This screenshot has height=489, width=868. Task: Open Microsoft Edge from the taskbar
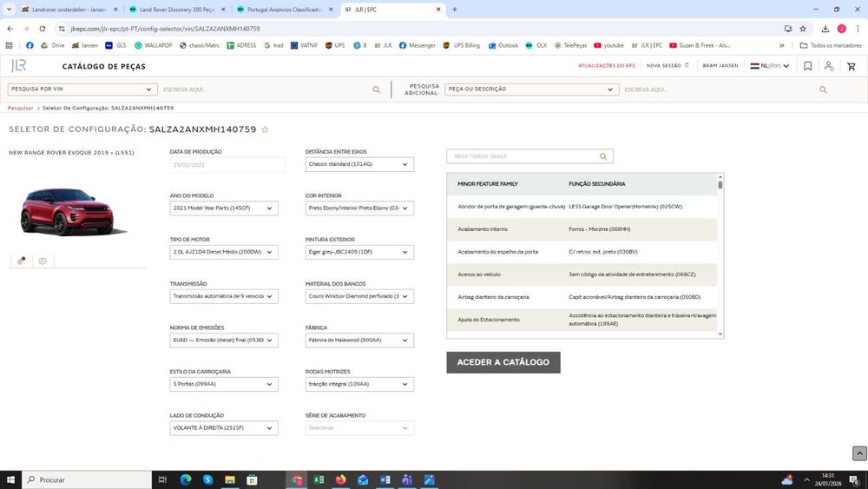pyautogui.click(x=186, y=479)
